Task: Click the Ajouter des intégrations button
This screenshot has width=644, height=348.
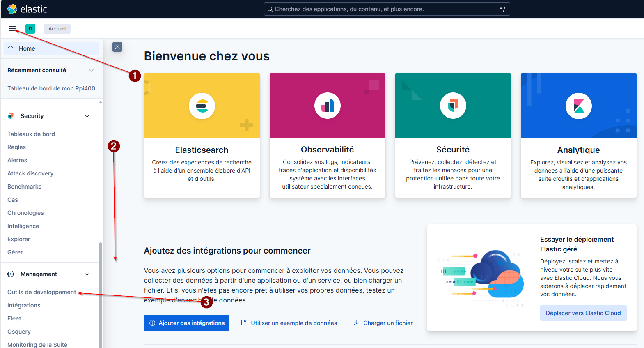Action: 187,323
